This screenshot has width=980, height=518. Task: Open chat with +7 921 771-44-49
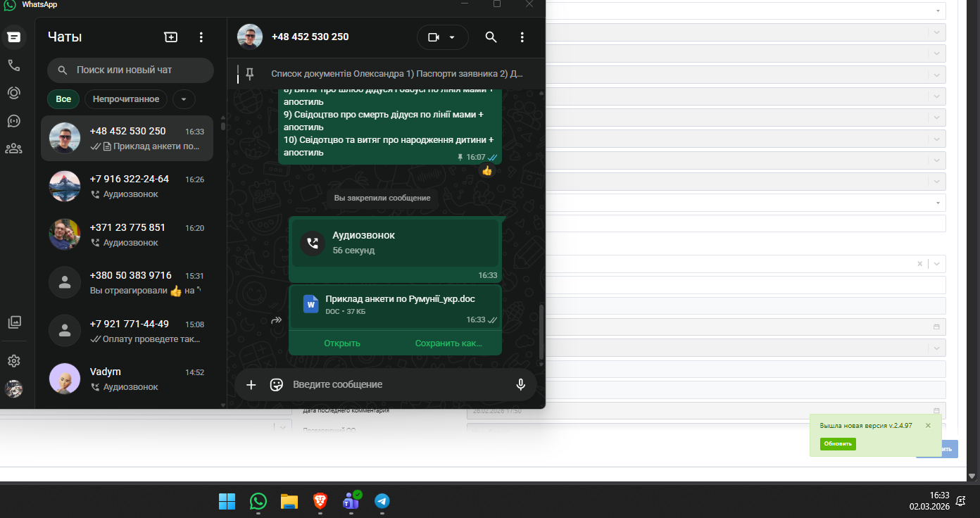tap(127, 331)
